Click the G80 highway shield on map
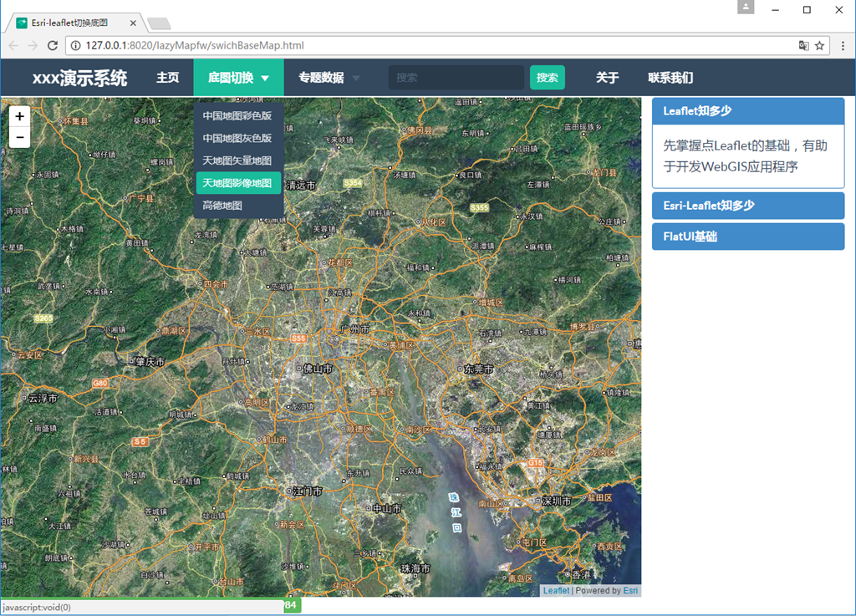The image size is (856, 616). click(100, 383)
